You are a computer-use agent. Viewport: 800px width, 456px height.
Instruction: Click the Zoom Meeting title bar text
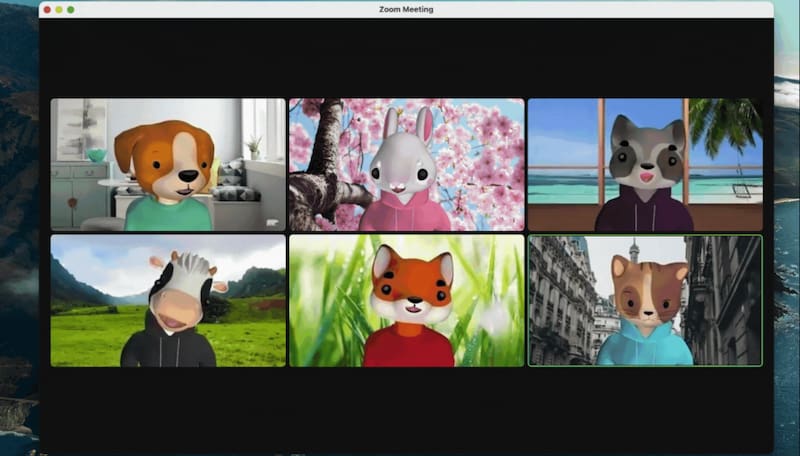click(x=406, y=9)
